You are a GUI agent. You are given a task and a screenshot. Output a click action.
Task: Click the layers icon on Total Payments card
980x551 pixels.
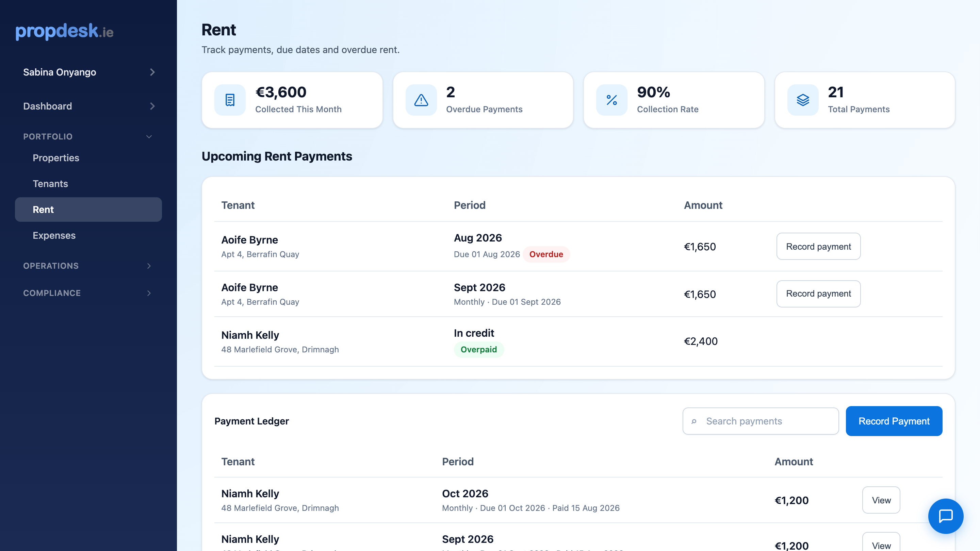[803, 100]
